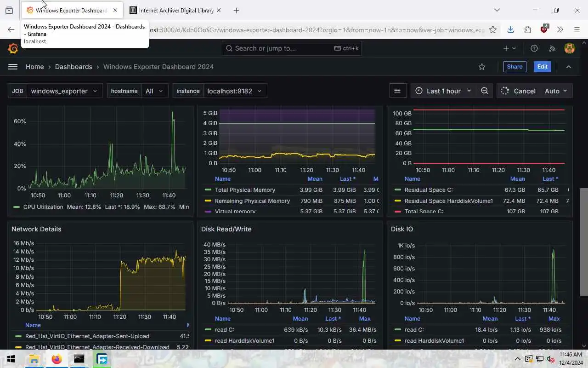This screenshot has height=368, width=588.
Task: Open the user avatar profile menu
Action: pos(570,48)
